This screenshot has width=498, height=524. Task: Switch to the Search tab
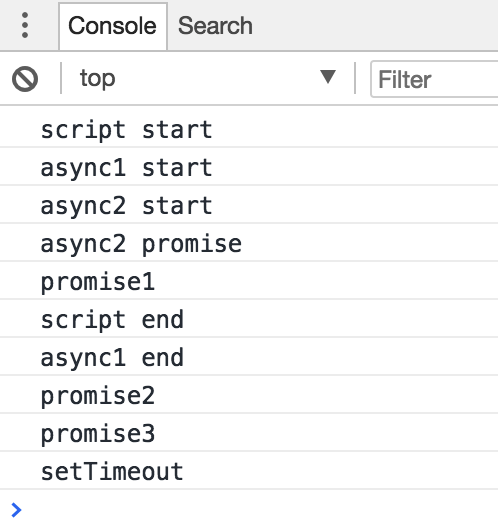click(215, 26)
